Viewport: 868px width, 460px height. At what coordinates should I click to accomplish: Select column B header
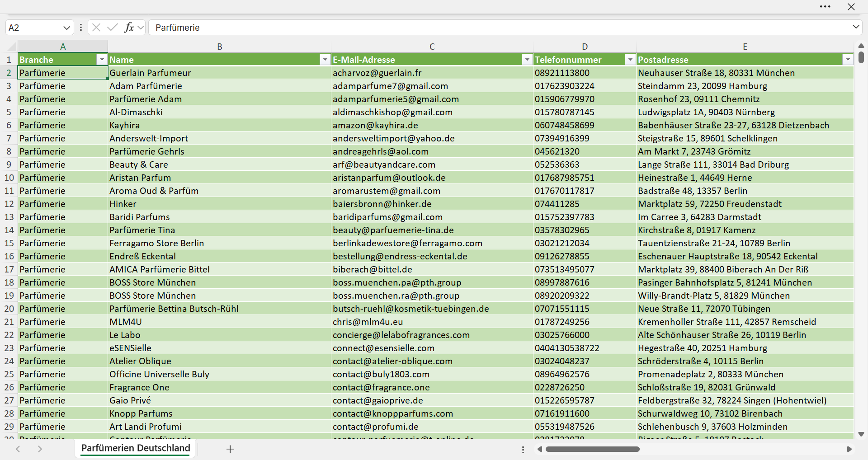point(220,47)
